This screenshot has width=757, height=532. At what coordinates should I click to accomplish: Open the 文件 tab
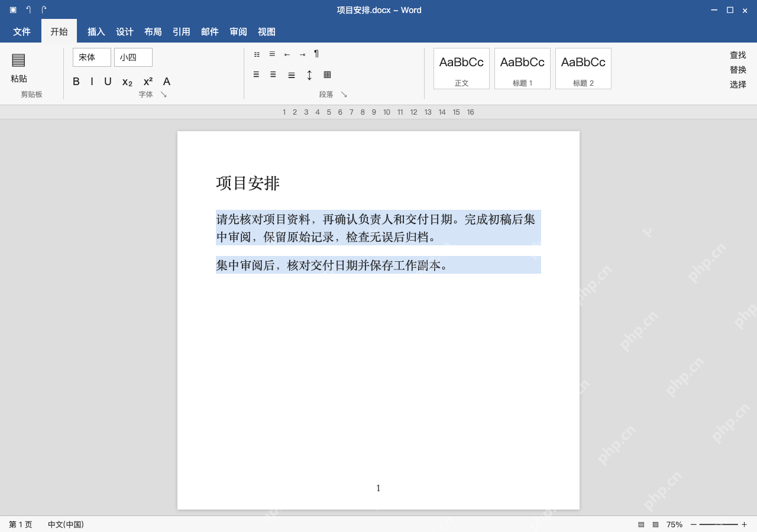click(22, 31)
